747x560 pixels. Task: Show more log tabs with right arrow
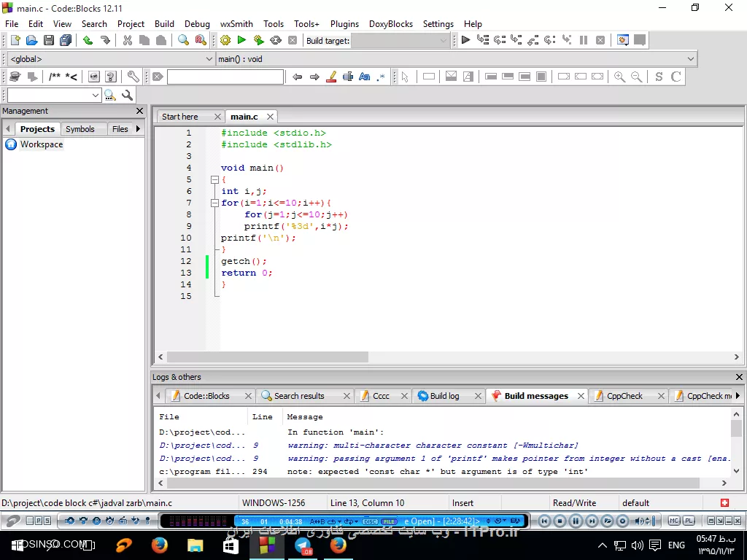point(738,396)
